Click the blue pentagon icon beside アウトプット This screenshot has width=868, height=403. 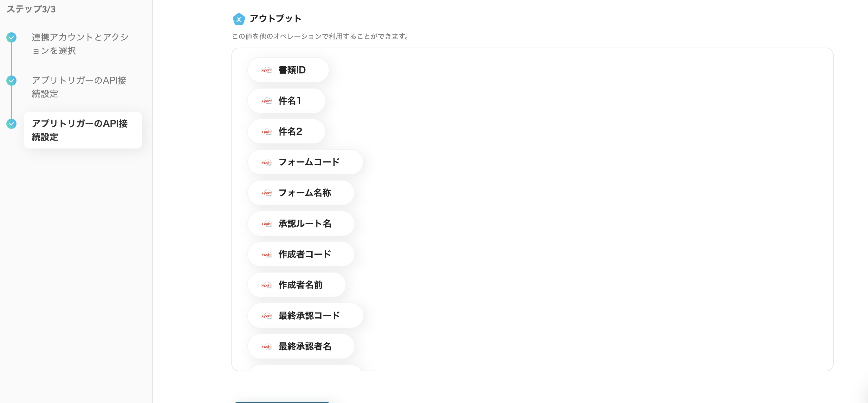239,19
